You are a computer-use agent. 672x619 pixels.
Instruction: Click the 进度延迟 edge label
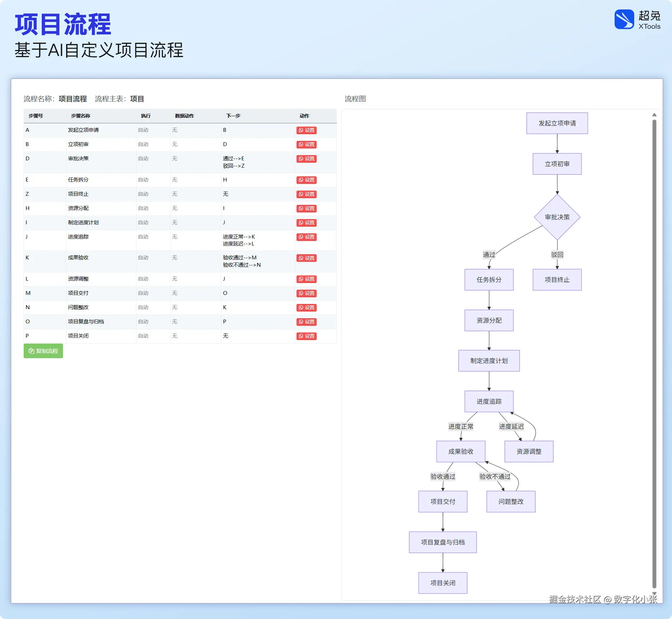pyautogui.click(x=511, y=426)
